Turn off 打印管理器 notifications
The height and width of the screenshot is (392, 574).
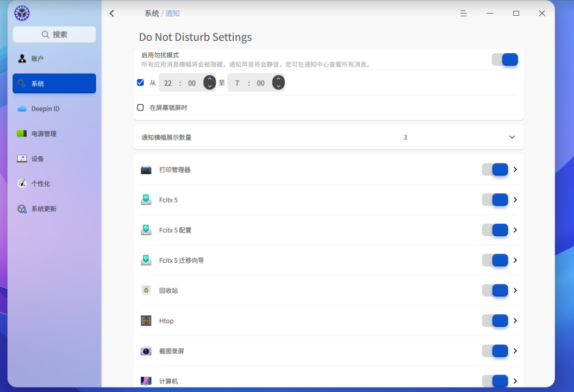495,170
